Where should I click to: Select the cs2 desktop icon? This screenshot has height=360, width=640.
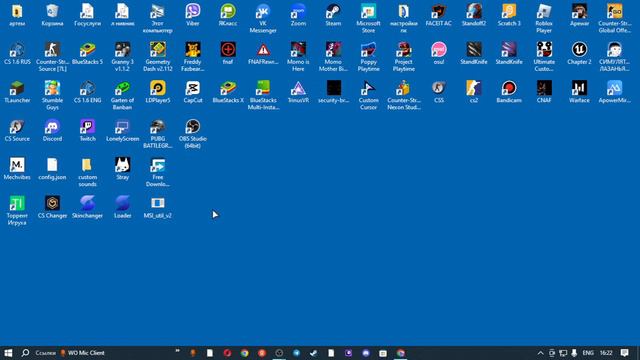click(x=473, y=91)
